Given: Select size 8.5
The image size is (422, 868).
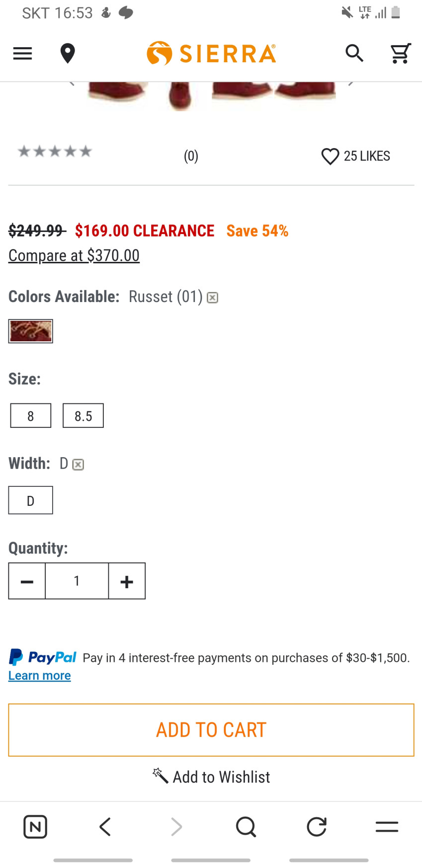Looking at the screenshot, I should (83, 415).
